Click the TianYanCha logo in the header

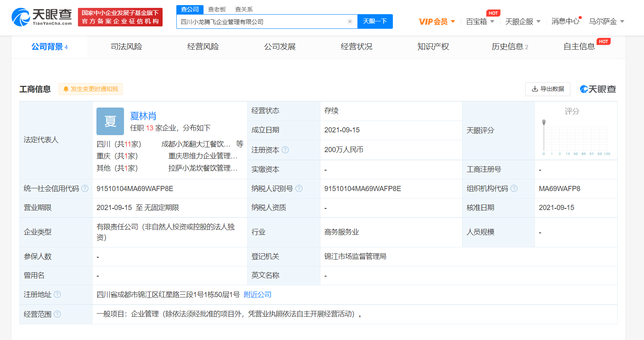42,17
